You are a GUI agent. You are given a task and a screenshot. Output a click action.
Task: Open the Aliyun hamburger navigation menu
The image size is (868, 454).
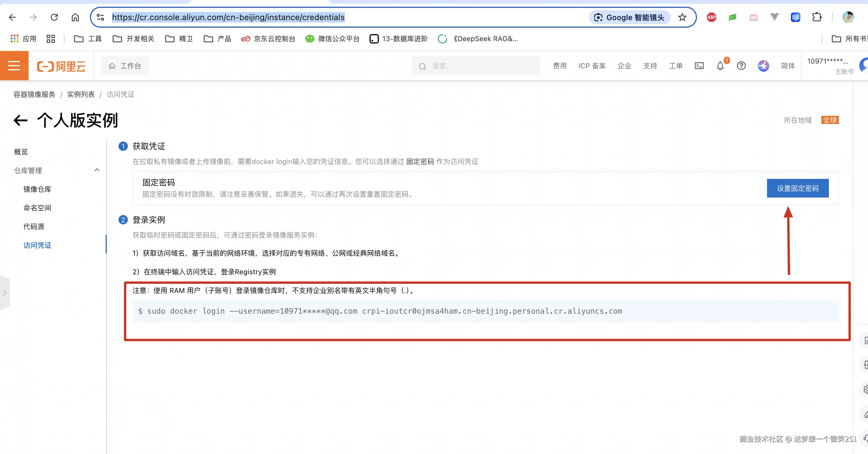pyautogui.click(x=14, y=66)
